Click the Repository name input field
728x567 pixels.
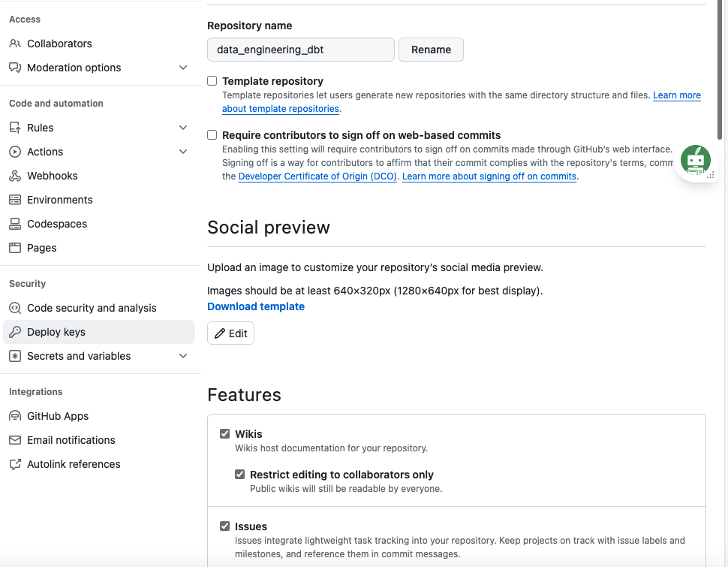coord(301,50)
